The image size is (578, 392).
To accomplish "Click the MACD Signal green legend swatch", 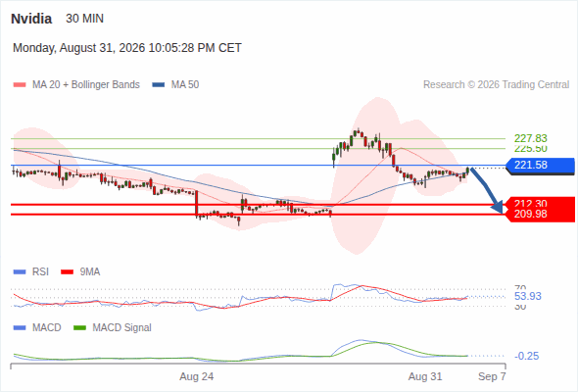I will click(79, 327).
